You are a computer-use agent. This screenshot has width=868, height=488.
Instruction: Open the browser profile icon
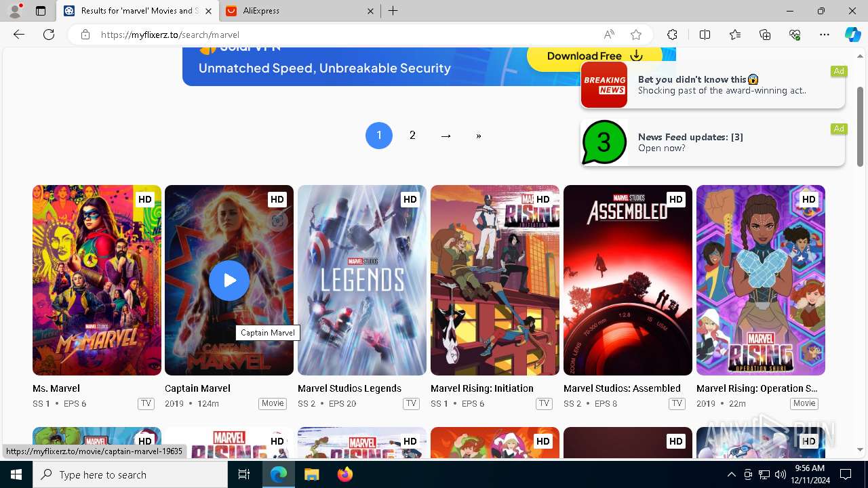(x=15, y=11)
